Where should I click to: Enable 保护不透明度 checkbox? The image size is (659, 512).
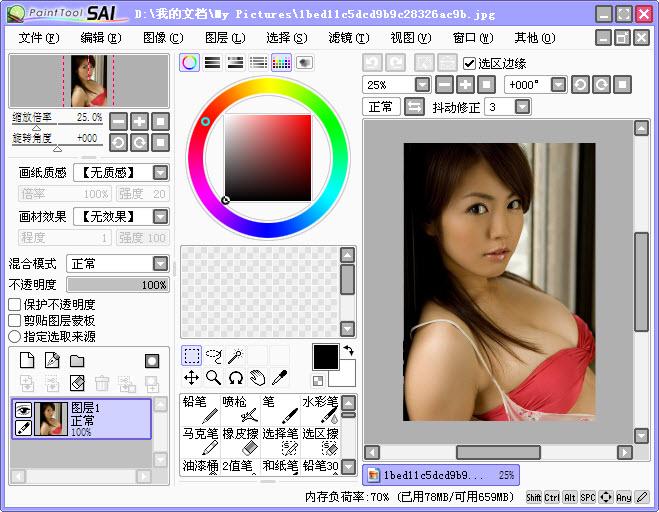pyautogui.click(x=15, y=304)
